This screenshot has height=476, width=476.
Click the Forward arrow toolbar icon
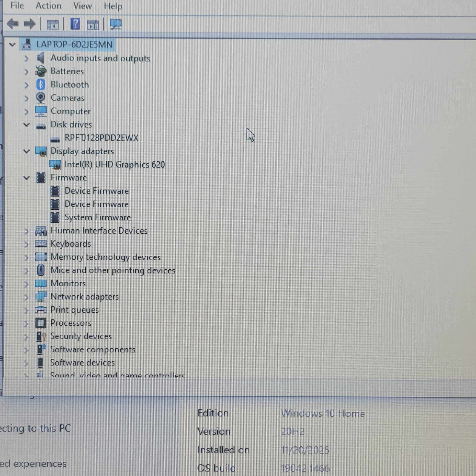pos(30,24)
